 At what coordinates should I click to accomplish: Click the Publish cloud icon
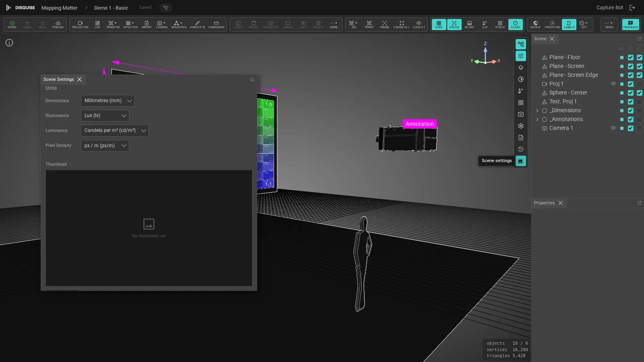58,25
